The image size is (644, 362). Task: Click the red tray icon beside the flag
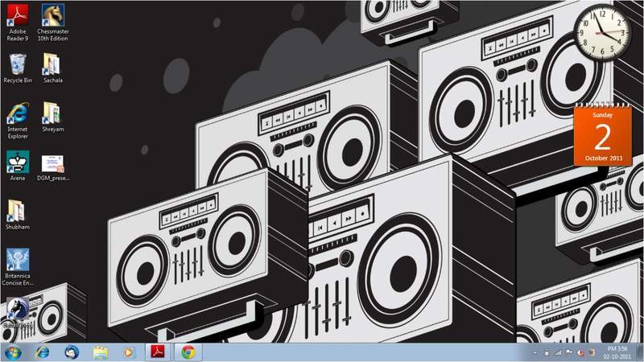pos(580,352)
